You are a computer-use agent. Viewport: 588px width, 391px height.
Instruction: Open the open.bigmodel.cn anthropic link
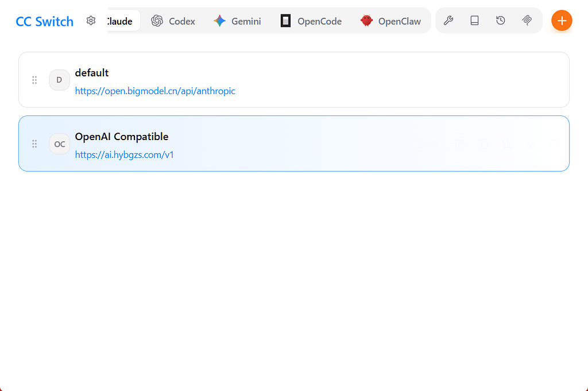click(155, 91)
